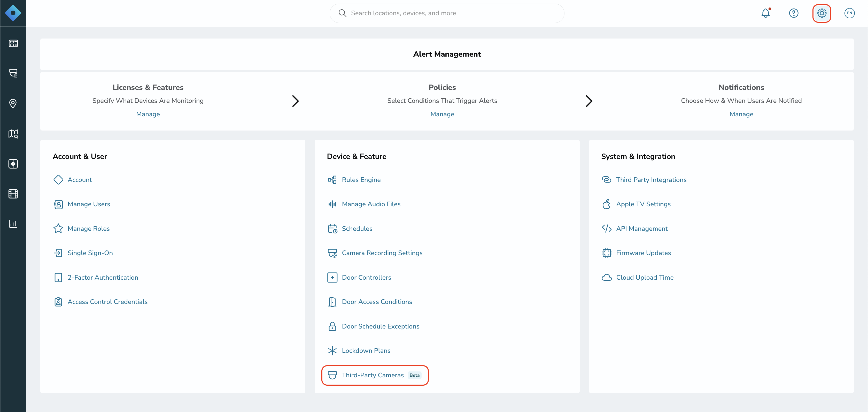Open the map search sidebar icon
The image size is (868, 412).
tap(13, 134)
